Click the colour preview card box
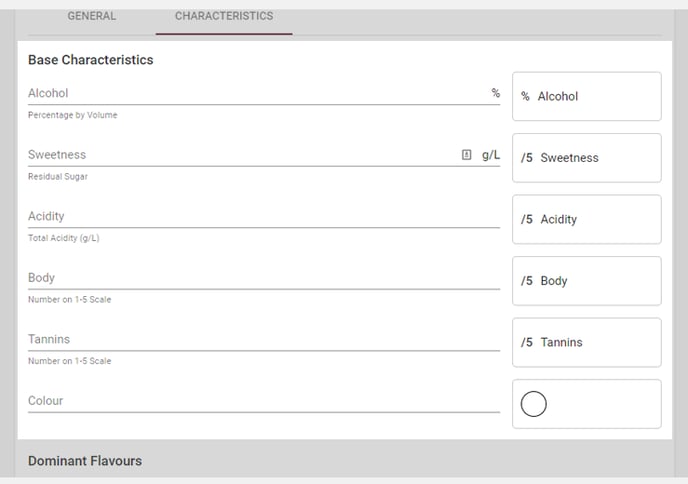The height and width of the screenshot is (484, 688). (x=587, y=404)
